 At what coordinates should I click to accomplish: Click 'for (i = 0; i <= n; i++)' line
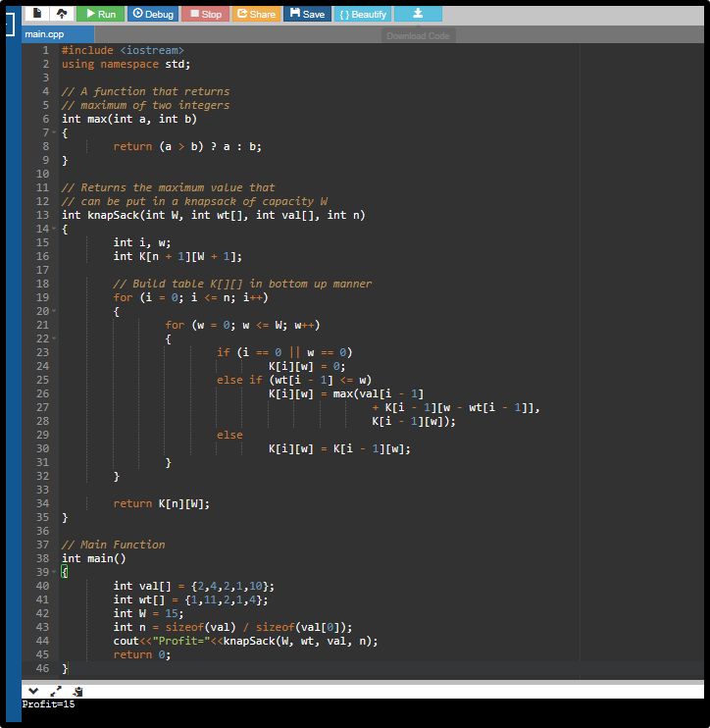click(190, 297)
